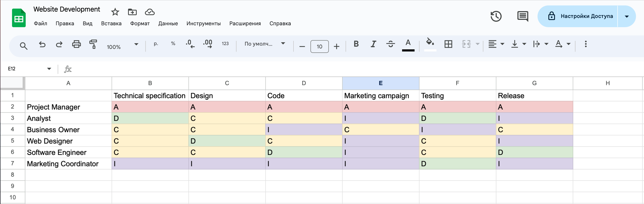Viewport: 644px width, 204px height.
Task: Click the move to folder icon
Action: 132,12
